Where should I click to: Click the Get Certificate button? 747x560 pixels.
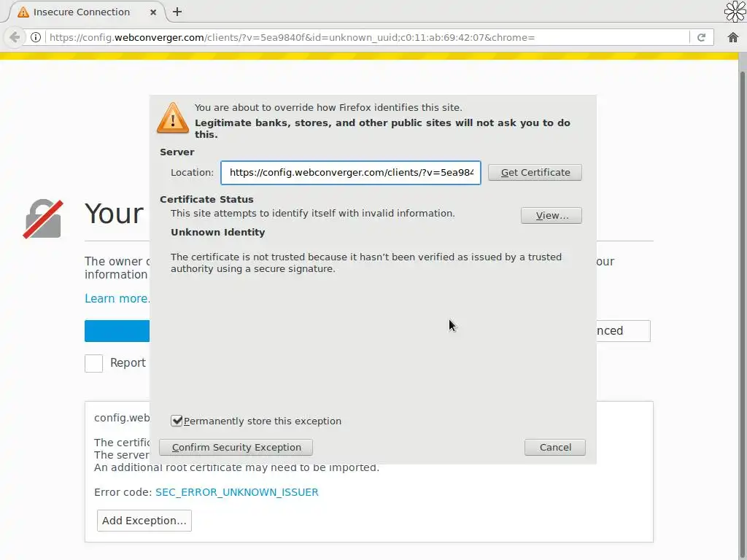535,172
